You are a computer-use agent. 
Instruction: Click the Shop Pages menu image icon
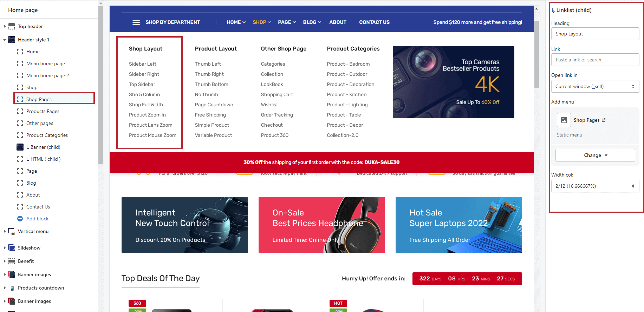(x=564, y=120)
